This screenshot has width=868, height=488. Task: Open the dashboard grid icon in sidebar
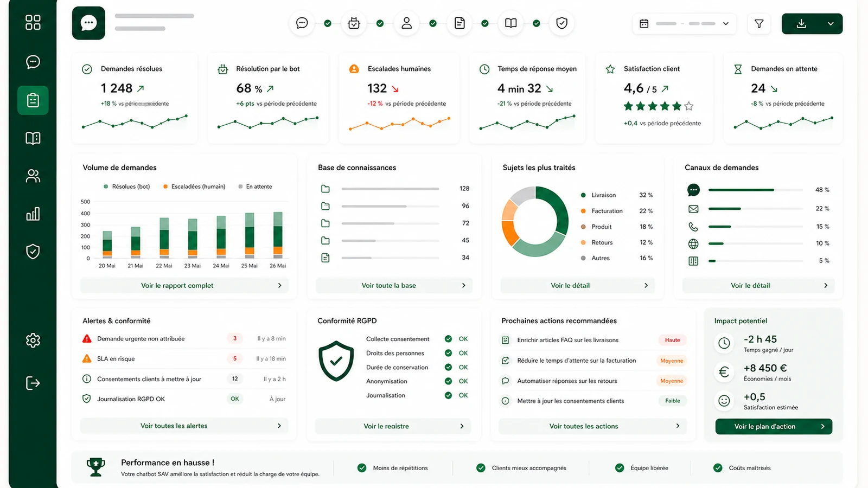33,22
